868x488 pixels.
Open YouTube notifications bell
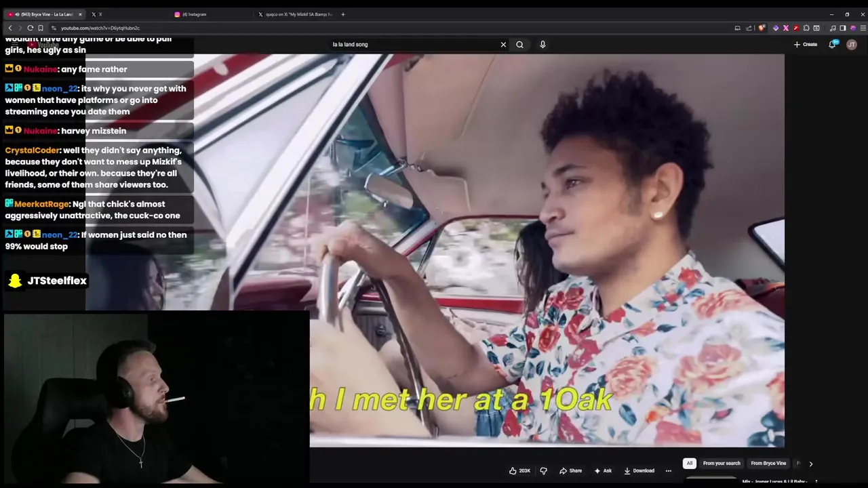(x=833, y=45)
